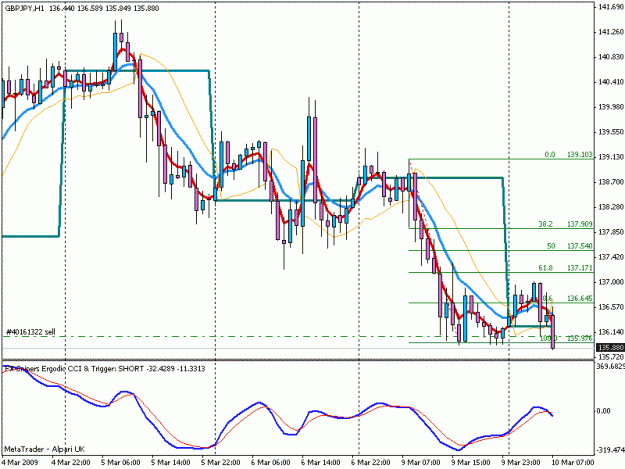Click the 138.280 price axis label
Viewport: 625px width, 469px height.
(611, 207)
